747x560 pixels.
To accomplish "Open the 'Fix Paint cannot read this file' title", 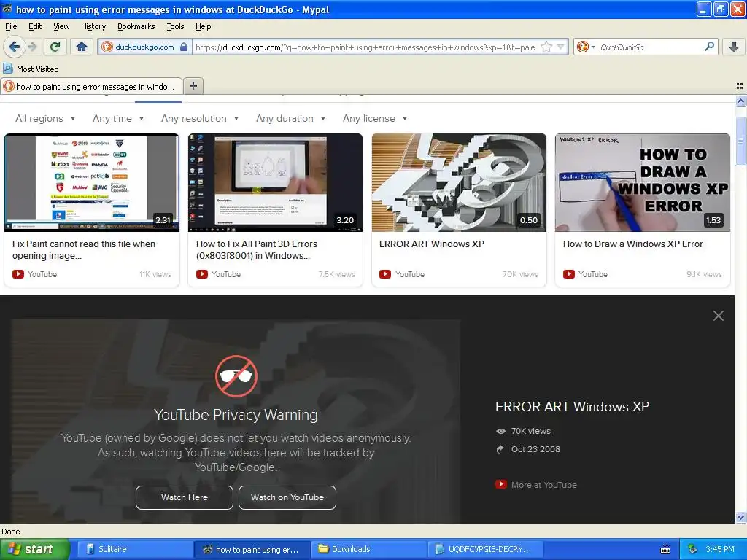I will tap(84, 249).
